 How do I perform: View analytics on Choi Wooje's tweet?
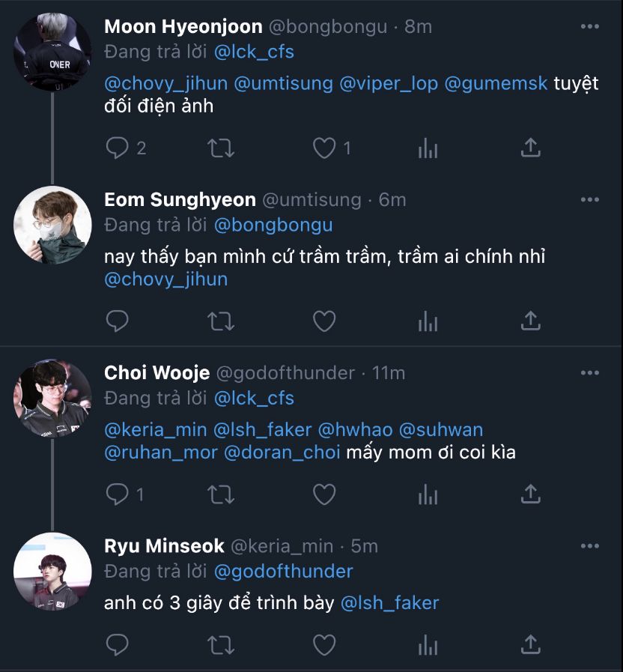428,494
